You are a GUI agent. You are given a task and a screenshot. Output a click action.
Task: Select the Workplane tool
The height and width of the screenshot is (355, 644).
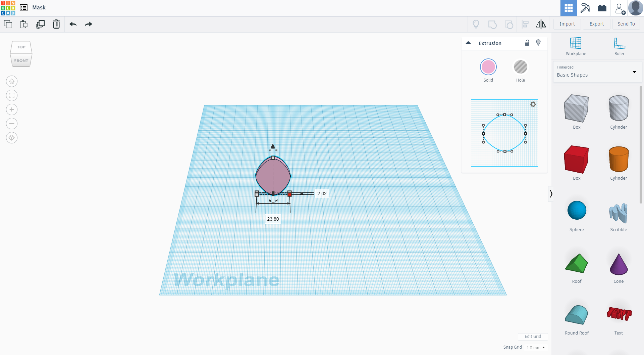tap(576, 46)
